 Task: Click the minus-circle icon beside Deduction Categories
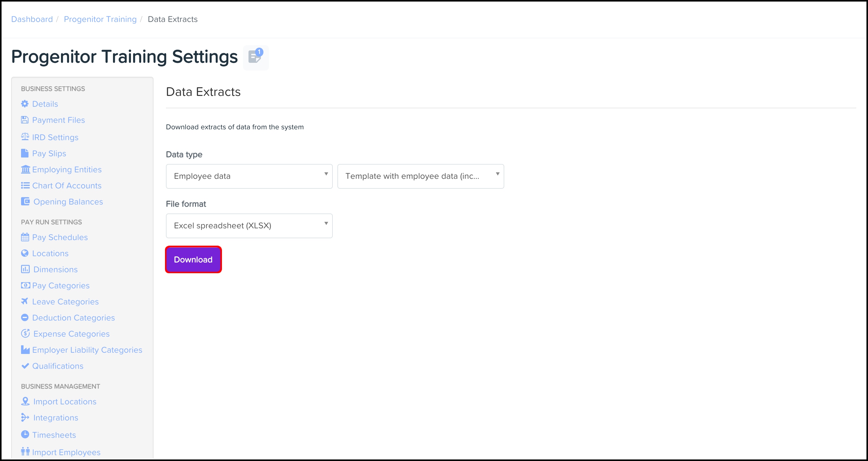[x=25, y=317]
